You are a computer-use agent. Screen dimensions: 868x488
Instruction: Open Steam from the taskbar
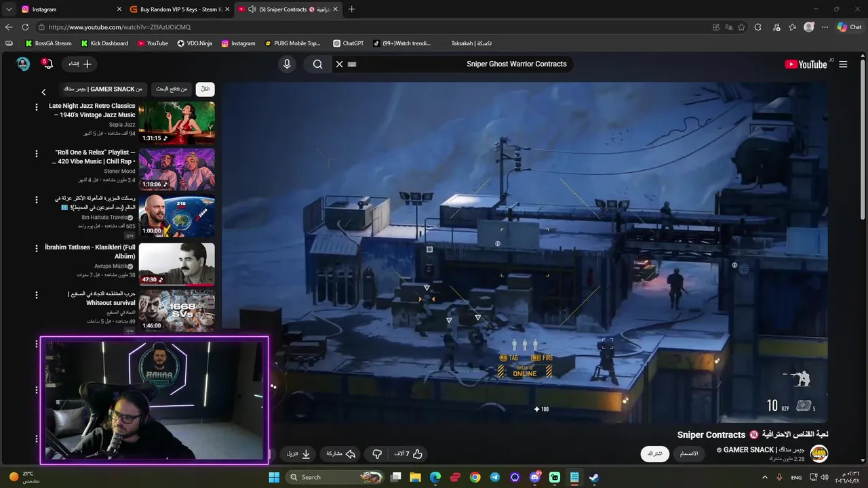click(594, 477)
